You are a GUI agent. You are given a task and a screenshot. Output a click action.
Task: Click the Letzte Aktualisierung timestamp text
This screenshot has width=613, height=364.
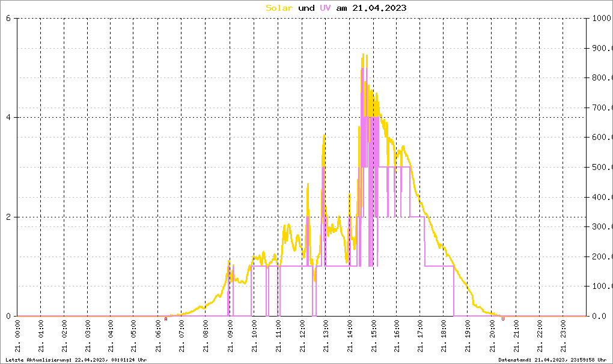tap(76, 360)
